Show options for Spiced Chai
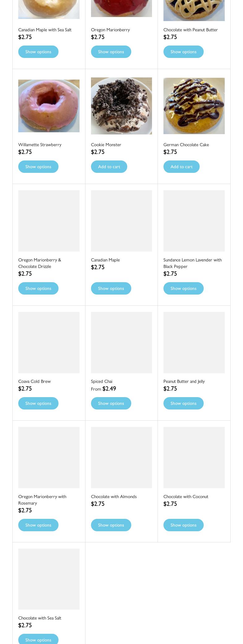 pyautogui.click(x=111, y=403)
